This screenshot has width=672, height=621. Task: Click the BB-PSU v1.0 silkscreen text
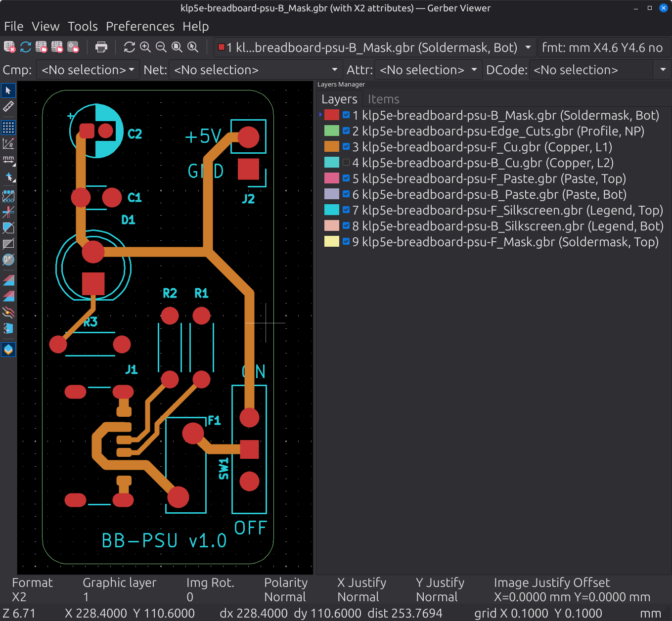point(164,540)
